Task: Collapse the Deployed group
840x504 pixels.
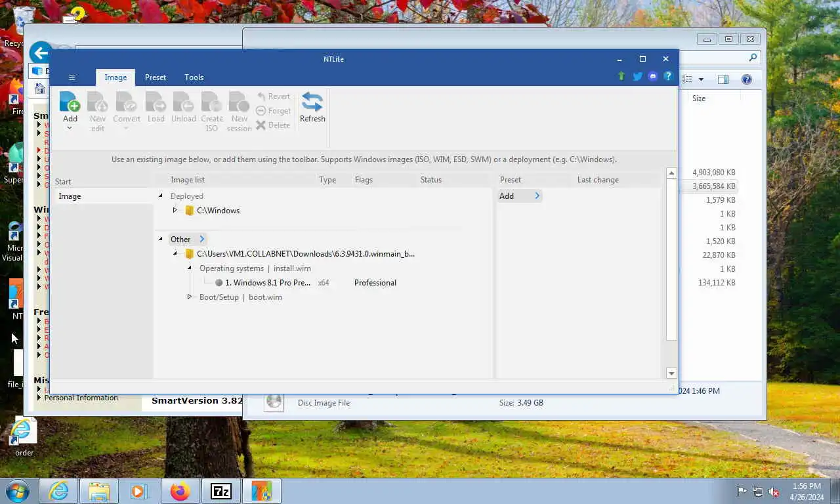Action: click(161, 196)
